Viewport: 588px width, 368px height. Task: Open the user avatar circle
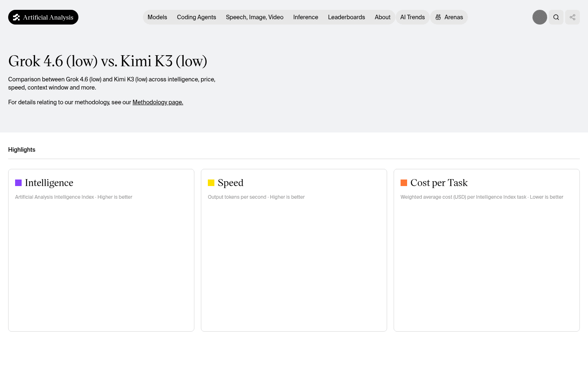(540, 17)
